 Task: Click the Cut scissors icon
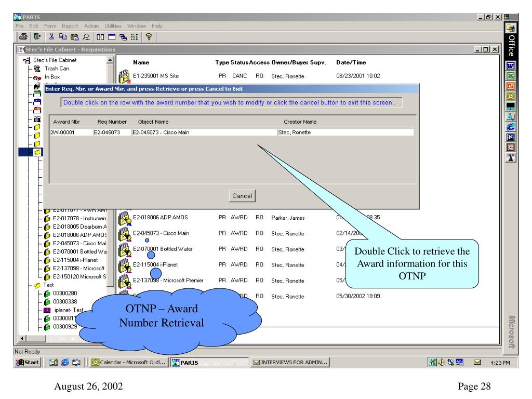coord(52,37)
